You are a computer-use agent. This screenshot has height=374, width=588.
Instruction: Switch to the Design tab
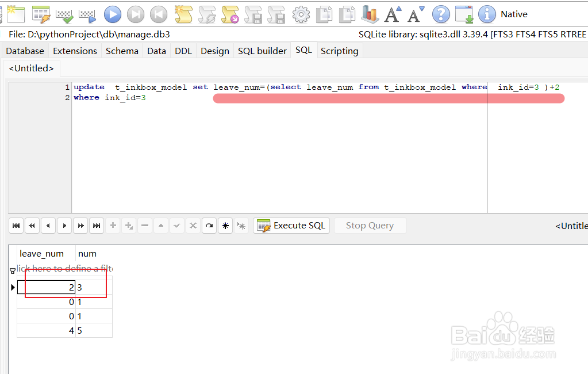(215, 51)
